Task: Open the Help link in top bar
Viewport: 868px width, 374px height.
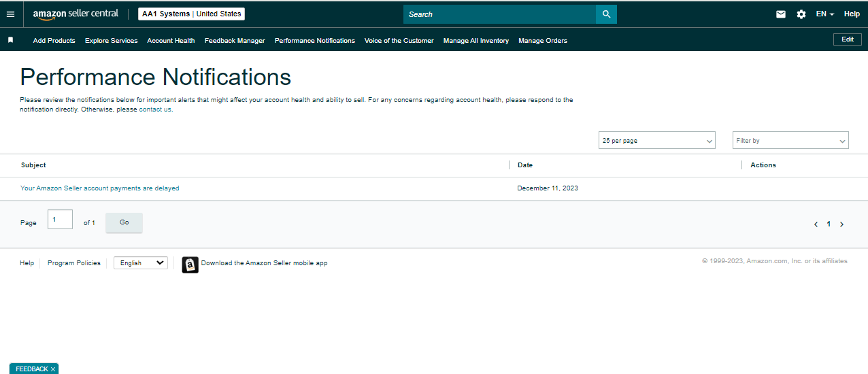Action: click(852, 14)
